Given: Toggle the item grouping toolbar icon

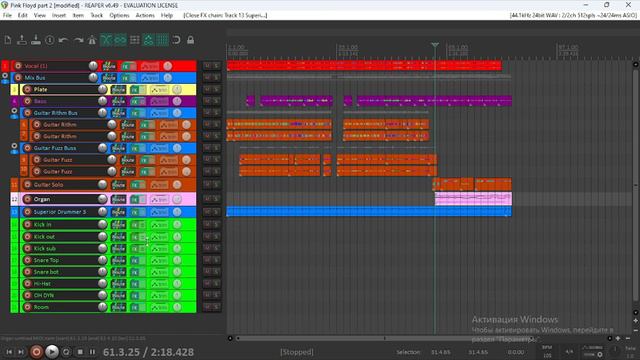Looking at the screenshot, I should point(120,40).
